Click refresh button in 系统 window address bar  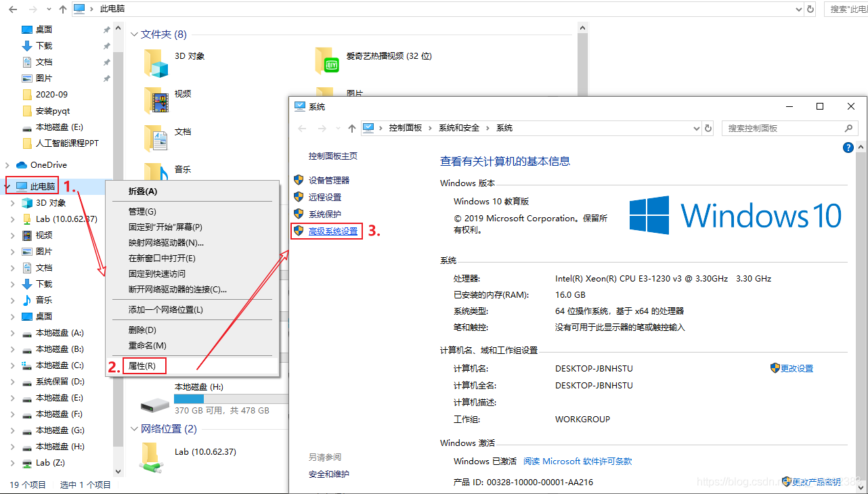[x=708, y=128]
